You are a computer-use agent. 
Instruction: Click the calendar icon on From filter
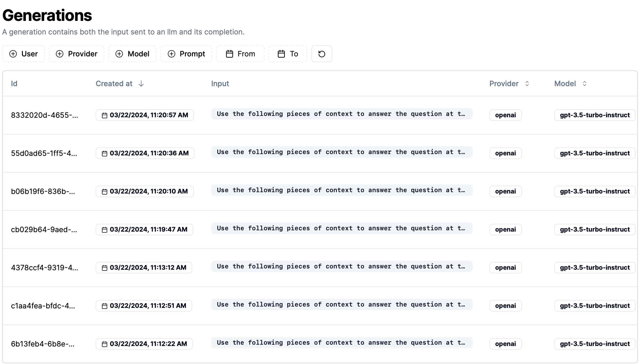click(229, 54)
